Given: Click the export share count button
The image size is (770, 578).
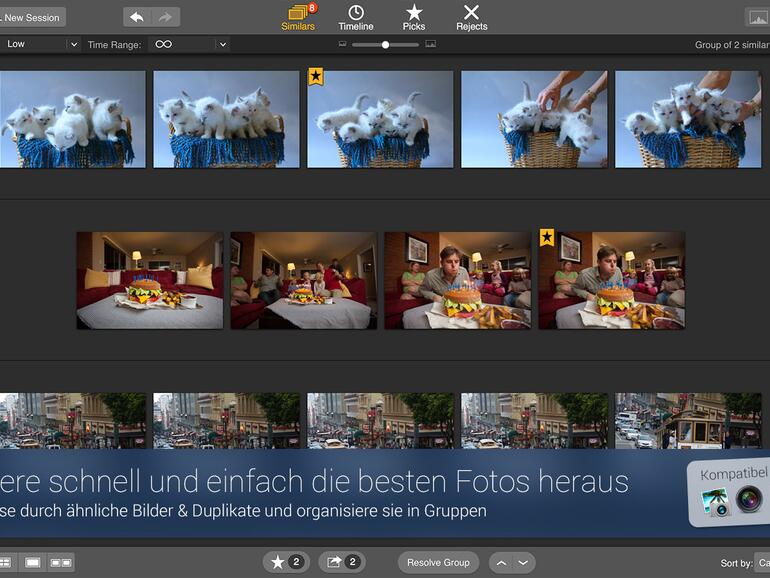Looking at the screenshot, I should tap(342, 562).
